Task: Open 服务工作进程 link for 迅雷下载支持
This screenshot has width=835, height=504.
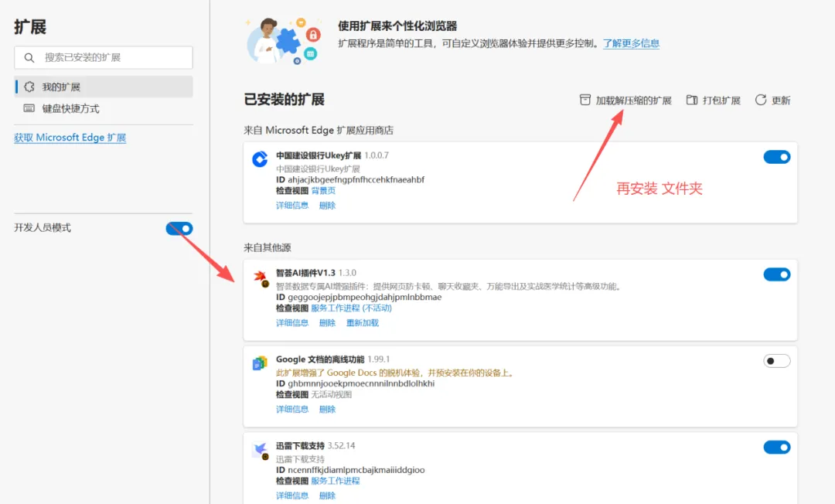Action: tap(336, 481)
